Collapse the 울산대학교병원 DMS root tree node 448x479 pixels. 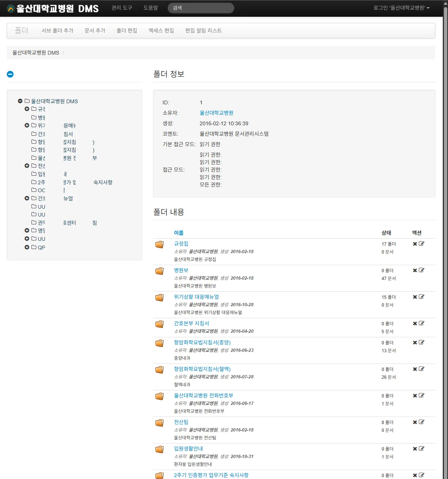20,101
